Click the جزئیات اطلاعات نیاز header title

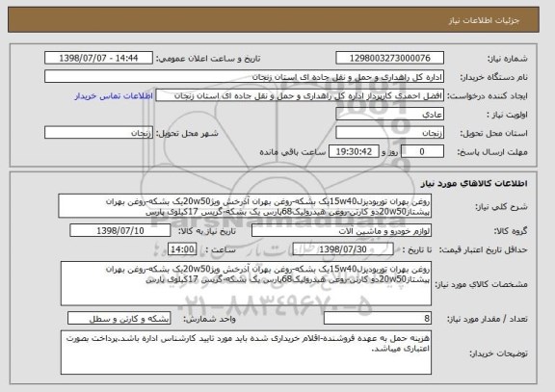(x=484, y=20)
